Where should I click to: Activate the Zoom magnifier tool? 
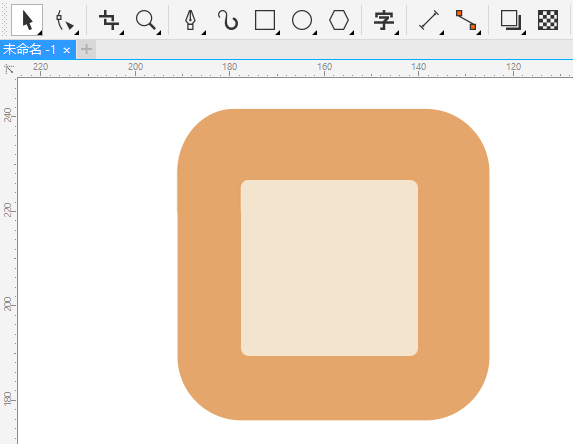coord(146,20)
